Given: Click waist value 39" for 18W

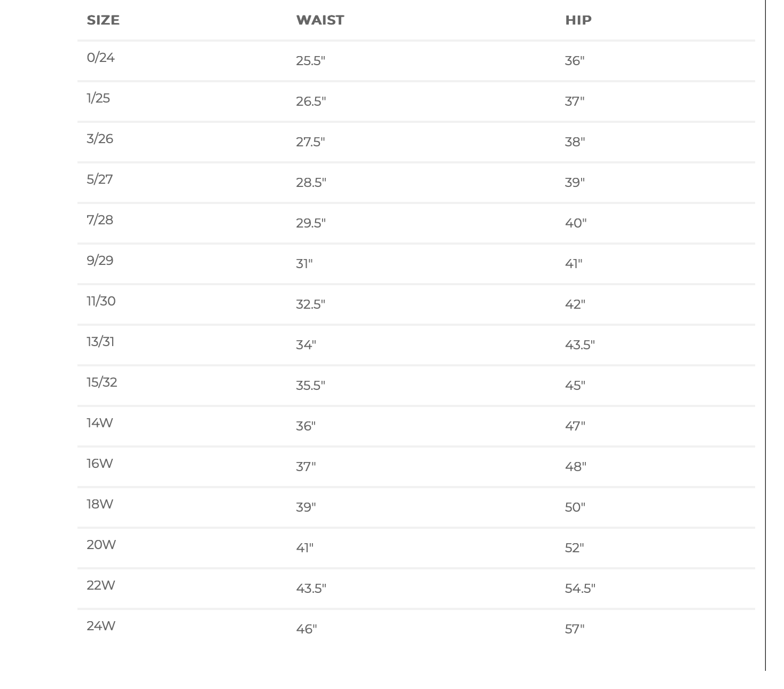Looking at the screenshot, I should [306, 507].
